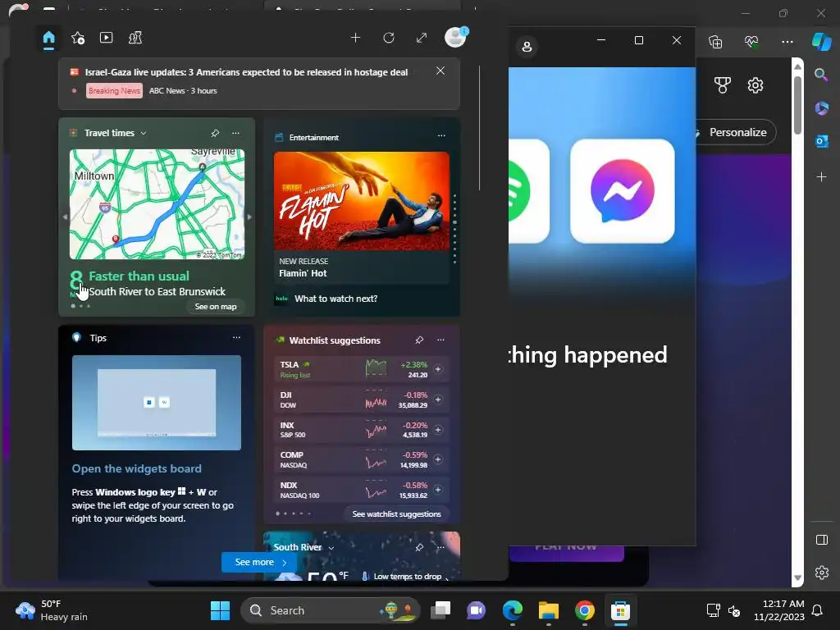Click See watchlist suggestions button
This screenshot has height=630, width=840.
pyautogui.click(x=396, y=514)
